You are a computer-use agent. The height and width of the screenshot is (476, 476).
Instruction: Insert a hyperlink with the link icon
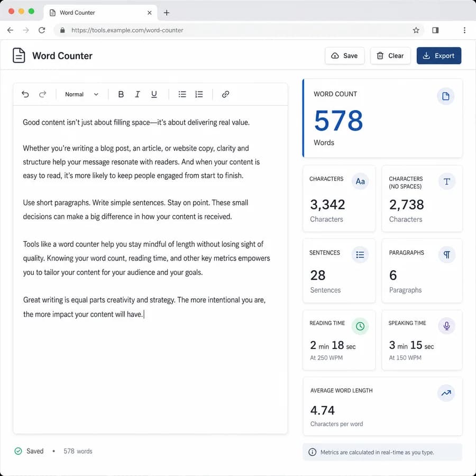pos(225,95)
